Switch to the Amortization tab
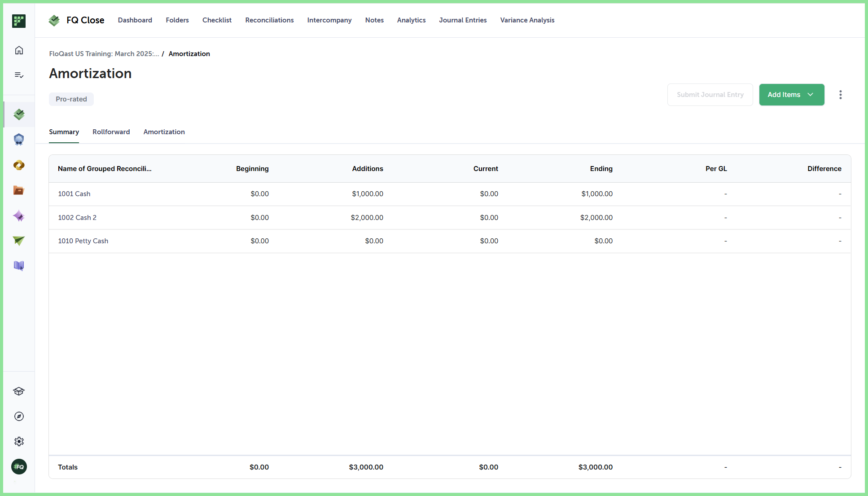 [164, 132]
